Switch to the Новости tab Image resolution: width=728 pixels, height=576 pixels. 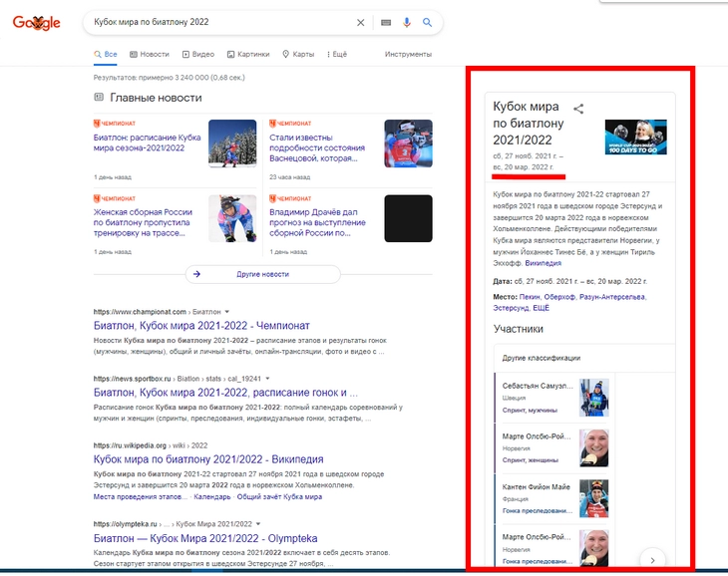pos(150,54)
